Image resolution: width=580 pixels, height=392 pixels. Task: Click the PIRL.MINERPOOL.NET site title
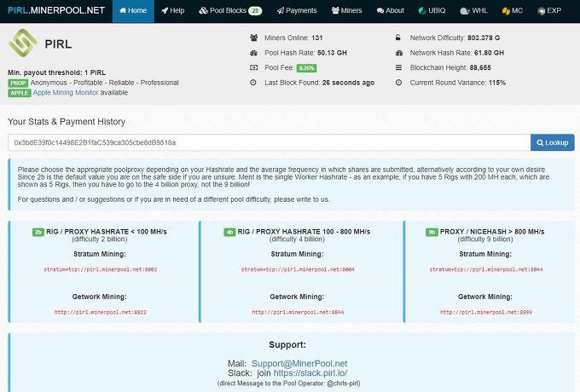[x=56, y=10]
